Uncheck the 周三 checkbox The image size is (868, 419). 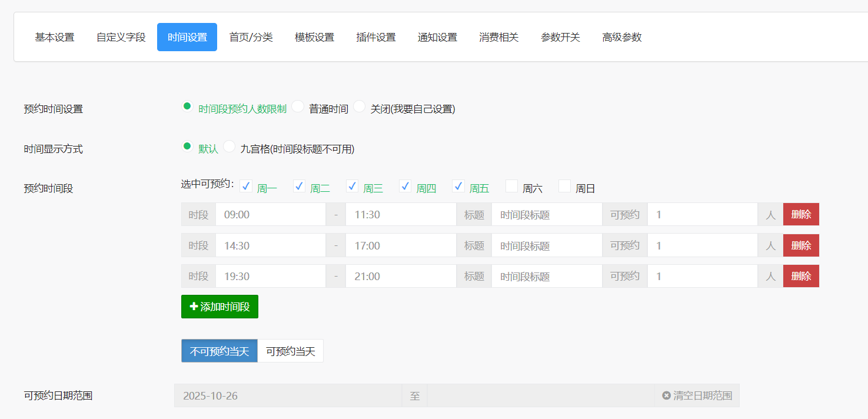click(352, 187)
